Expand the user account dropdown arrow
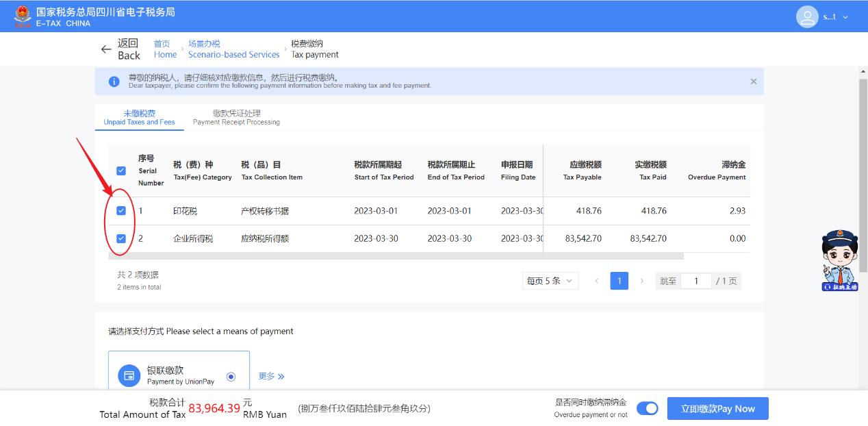This screenshot has height=426, width=868. pos(845,17)
